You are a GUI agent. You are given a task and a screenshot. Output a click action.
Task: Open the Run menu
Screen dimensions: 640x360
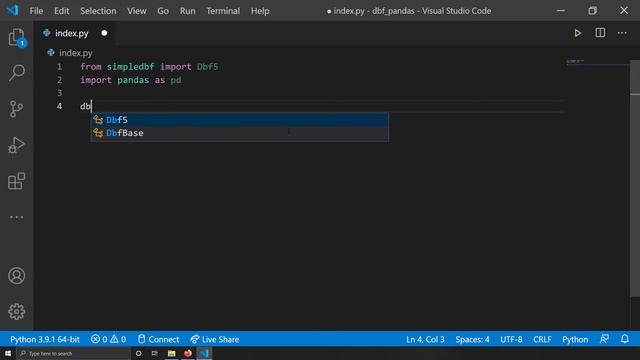point(187,11)
